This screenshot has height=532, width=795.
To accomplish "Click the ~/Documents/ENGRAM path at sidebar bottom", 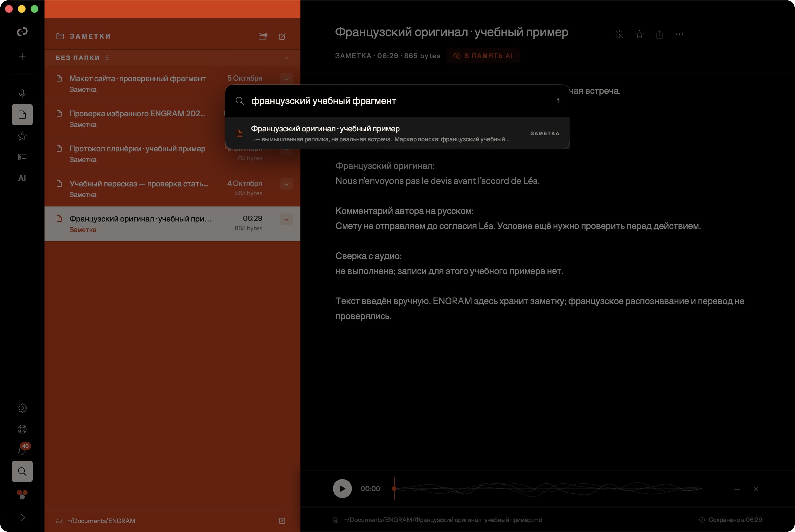I will pyautogui.click(x=101, y=521).
